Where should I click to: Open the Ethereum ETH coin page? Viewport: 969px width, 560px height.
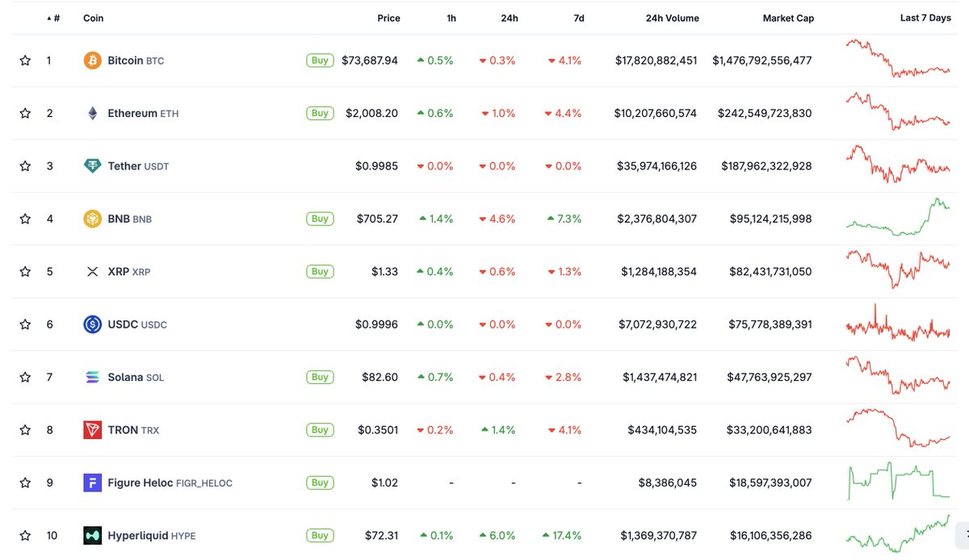pyautogui.click(x=143, y=113)
